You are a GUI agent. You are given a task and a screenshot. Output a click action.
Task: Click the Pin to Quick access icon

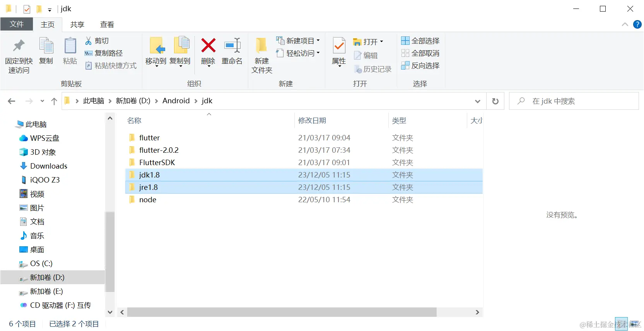pos(19,46)
